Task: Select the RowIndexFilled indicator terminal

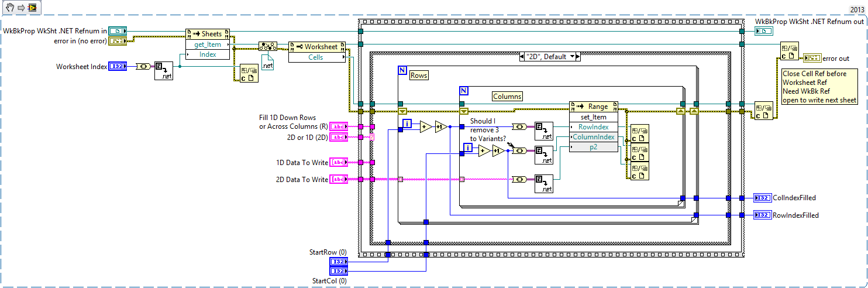Action: (x=763, y=215)
